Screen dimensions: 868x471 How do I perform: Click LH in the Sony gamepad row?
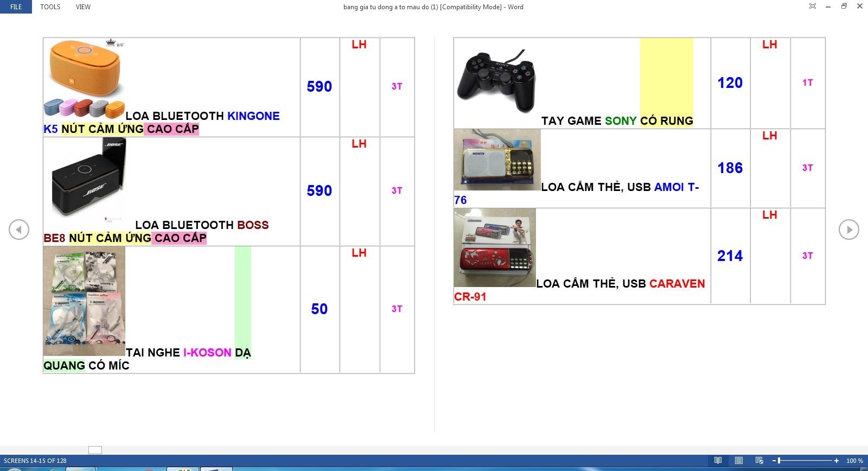click(x=770, y=44)
